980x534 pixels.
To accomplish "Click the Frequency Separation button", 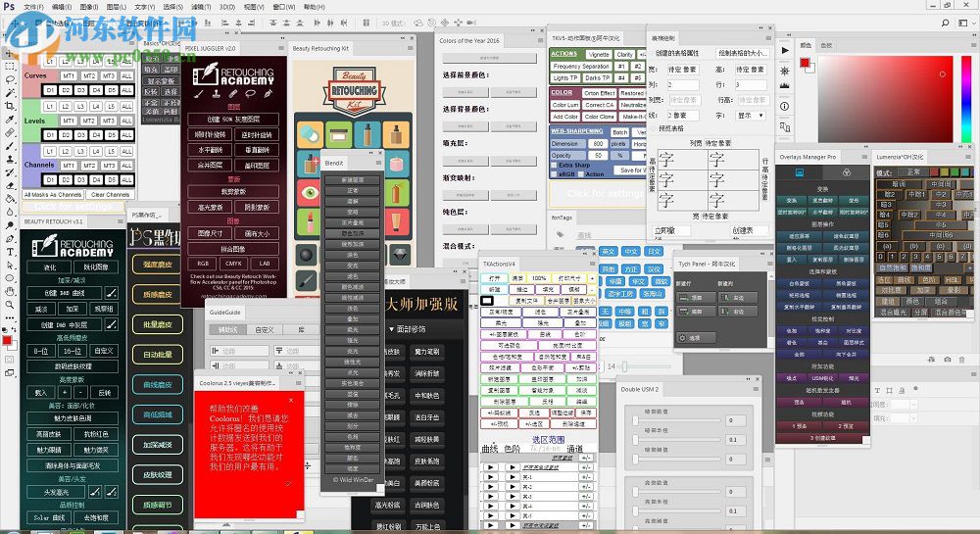I will click(580, 67).
